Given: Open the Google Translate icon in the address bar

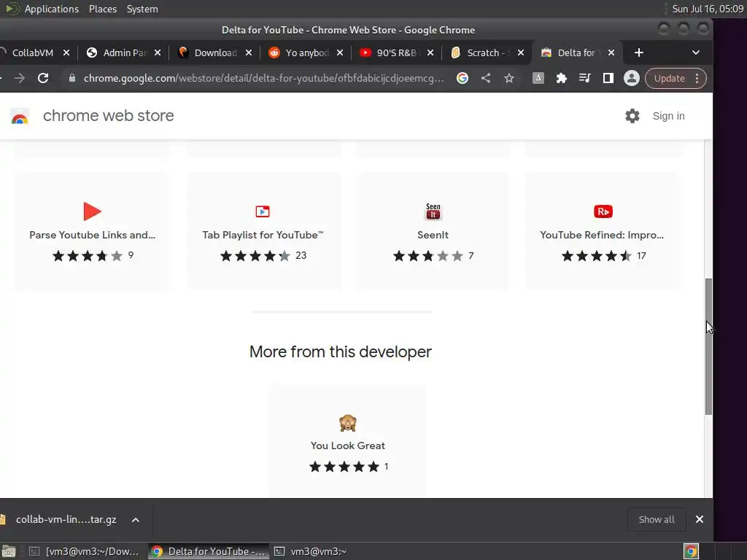Looking at the screenshot, I should [462, 78].
